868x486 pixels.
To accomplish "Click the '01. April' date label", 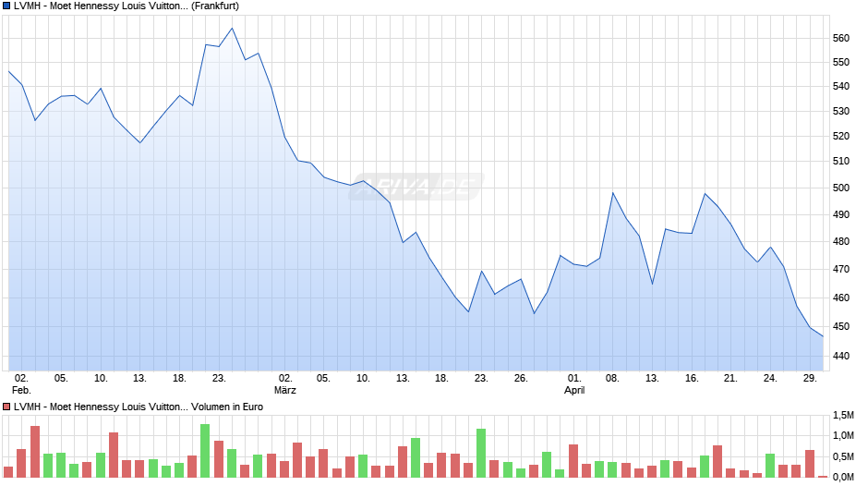I will click(x=574, y=384).
